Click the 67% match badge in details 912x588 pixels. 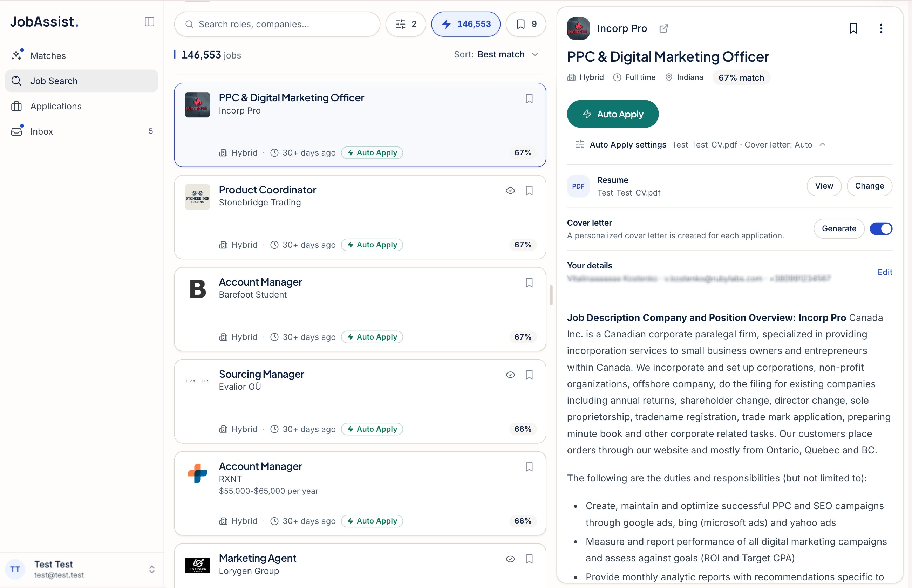coord(741,78)
